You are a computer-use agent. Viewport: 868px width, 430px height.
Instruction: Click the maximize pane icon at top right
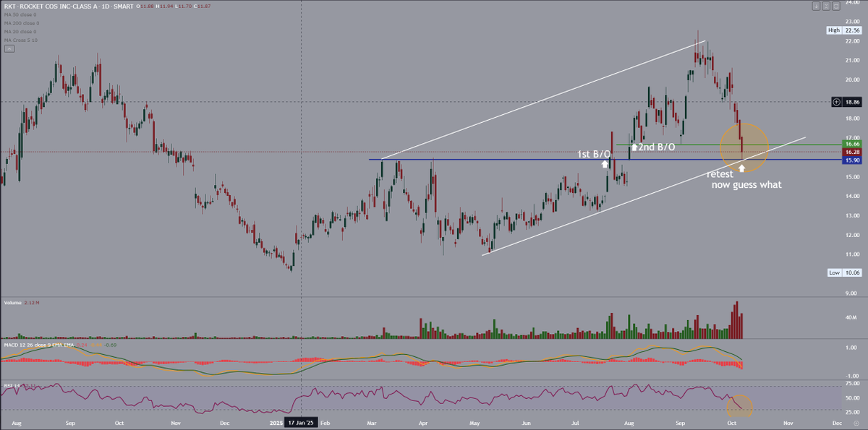pyautogui.click(x=836, y=6)
